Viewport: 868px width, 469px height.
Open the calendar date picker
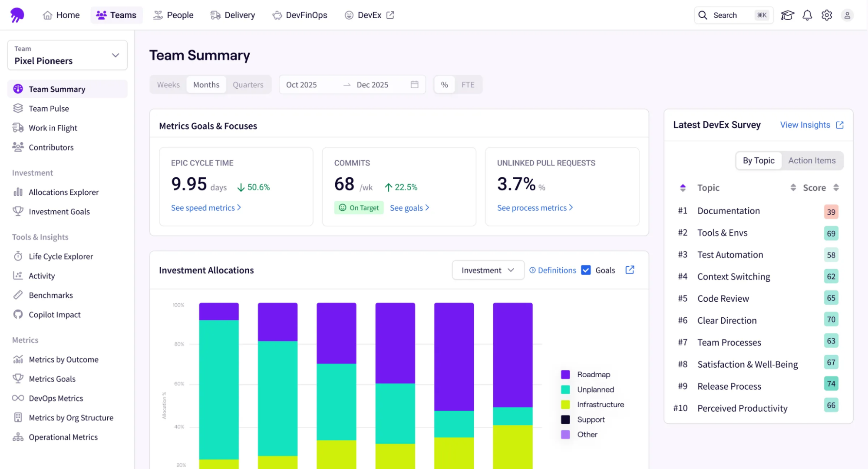point(414,84)
